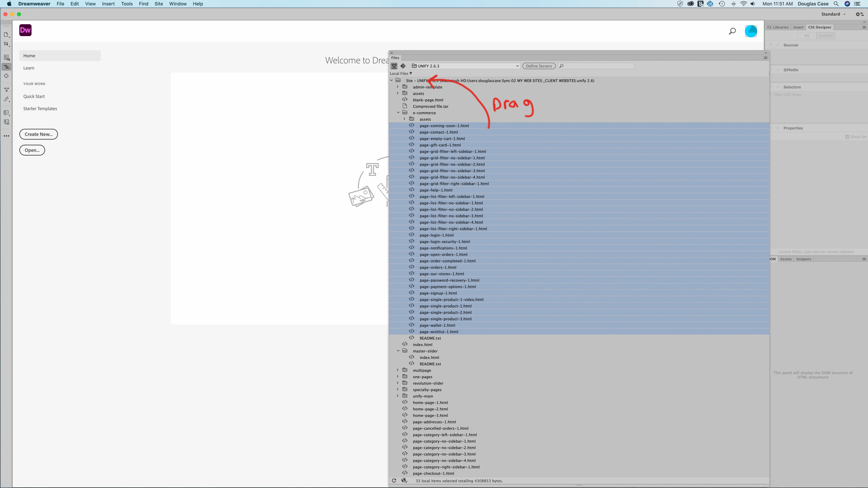
Task: Click the Live View Options icon
Action: 6,58
